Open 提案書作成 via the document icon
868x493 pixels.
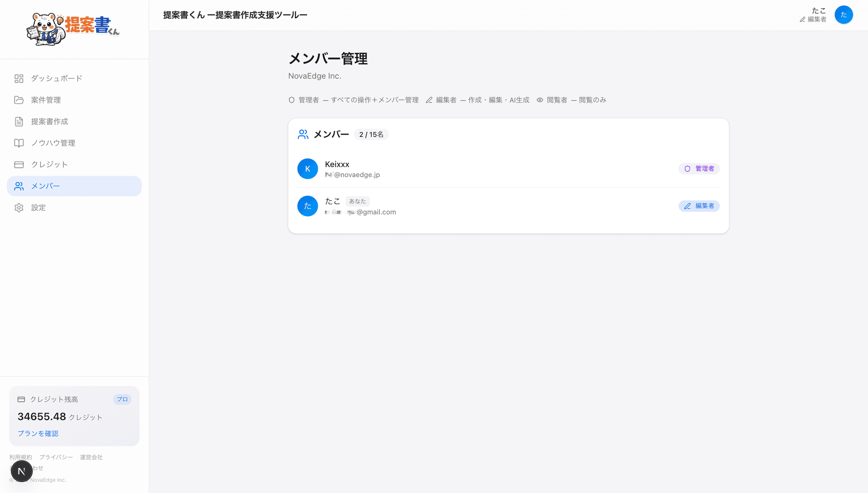(x=19, y=121)
